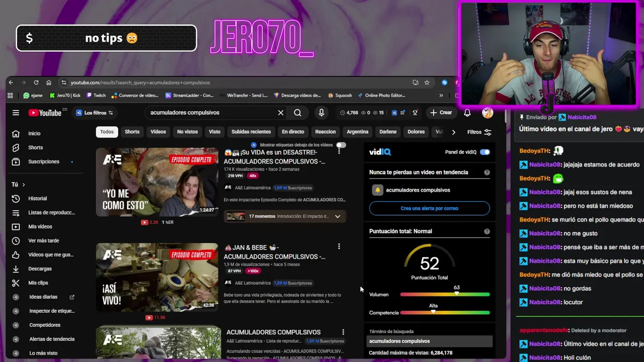Select the Shorts filter chip
Viewport: 644px width, 362px height.
click(132, 132)
